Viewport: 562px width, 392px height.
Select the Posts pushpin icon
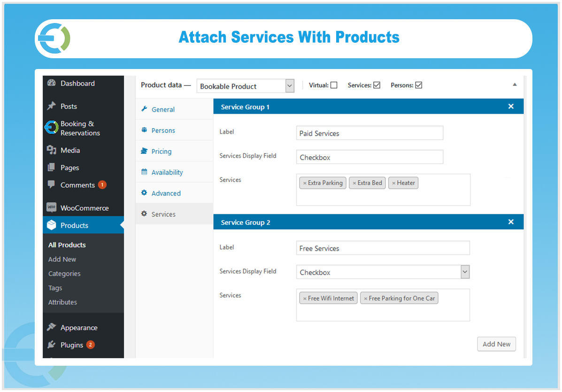coord(52,106)
